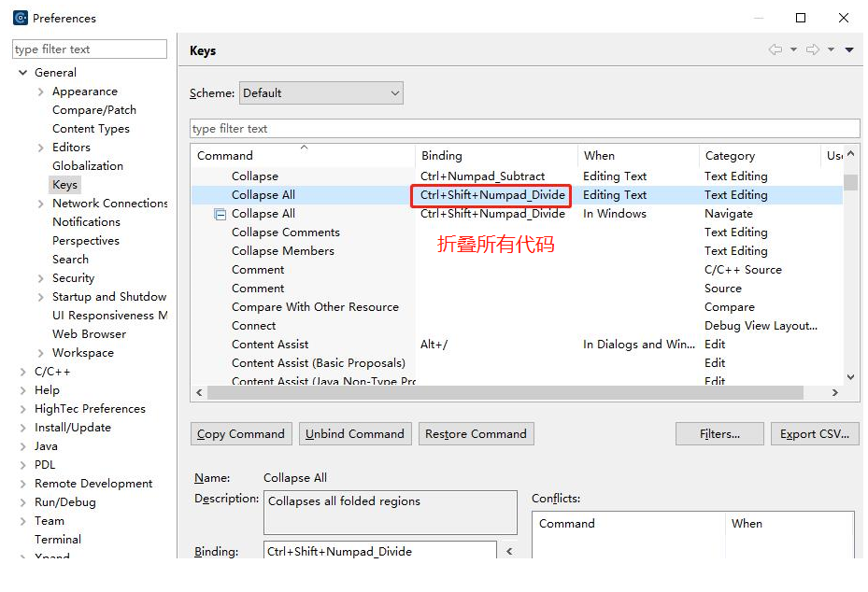The width and height of the screenshot is (868, 592).
Task: Sort the table by Binding column header
Action: coord(495,156)
